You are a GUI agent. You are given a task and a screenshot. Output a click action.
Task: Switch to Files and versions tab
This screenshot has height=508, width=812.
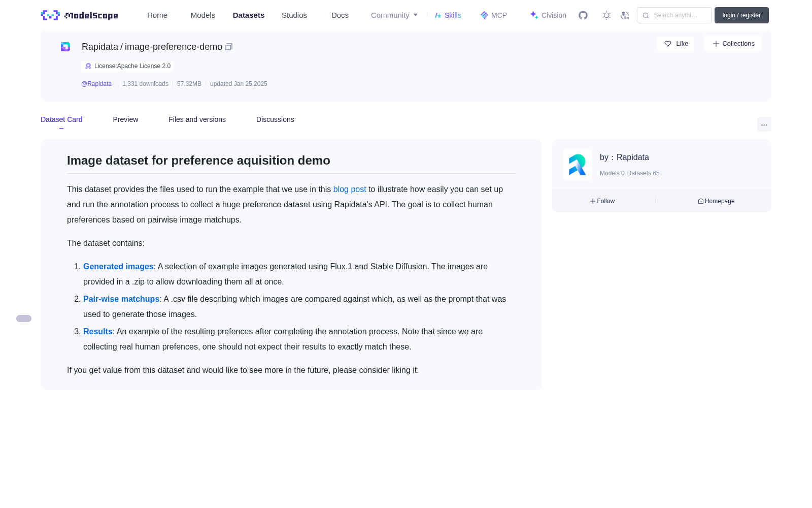[197, 119]
